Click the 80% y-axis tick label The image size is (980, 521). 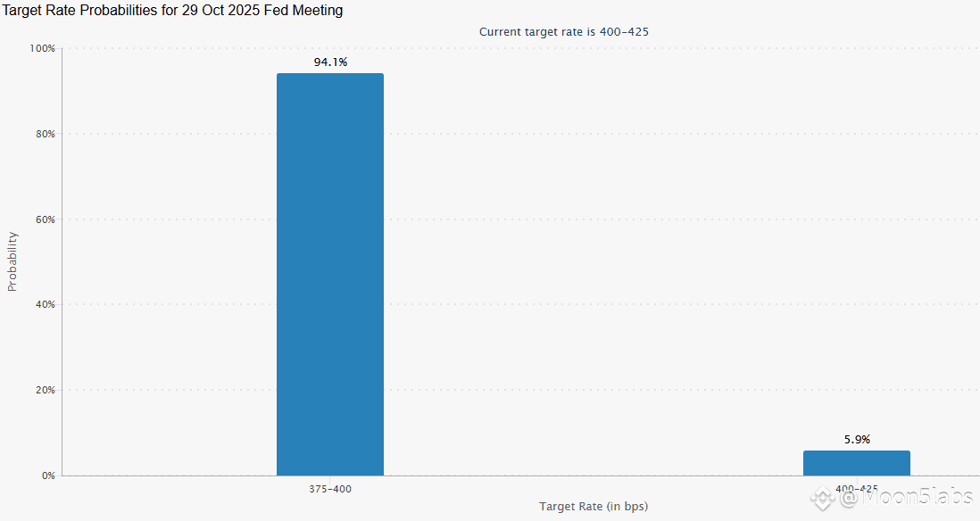[45, 134]
